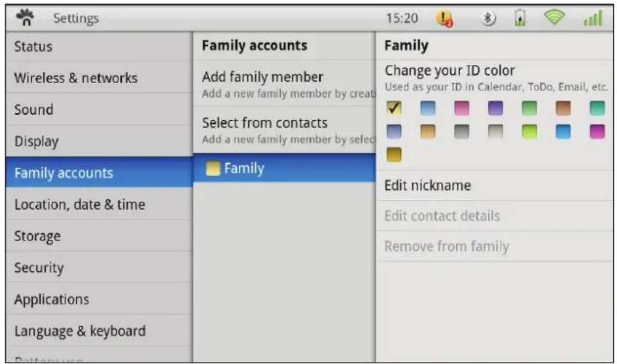Viewport: 617px width, 364px height.
Task: Select the light gray color swatch
Action: point(495,132)
